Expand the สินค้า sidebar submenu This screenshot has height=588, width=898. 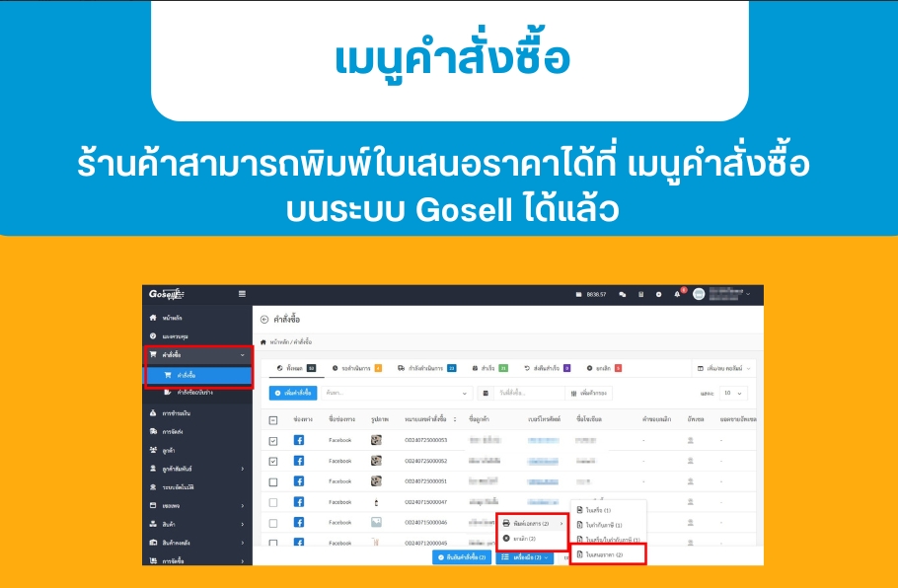pos(242,525)
